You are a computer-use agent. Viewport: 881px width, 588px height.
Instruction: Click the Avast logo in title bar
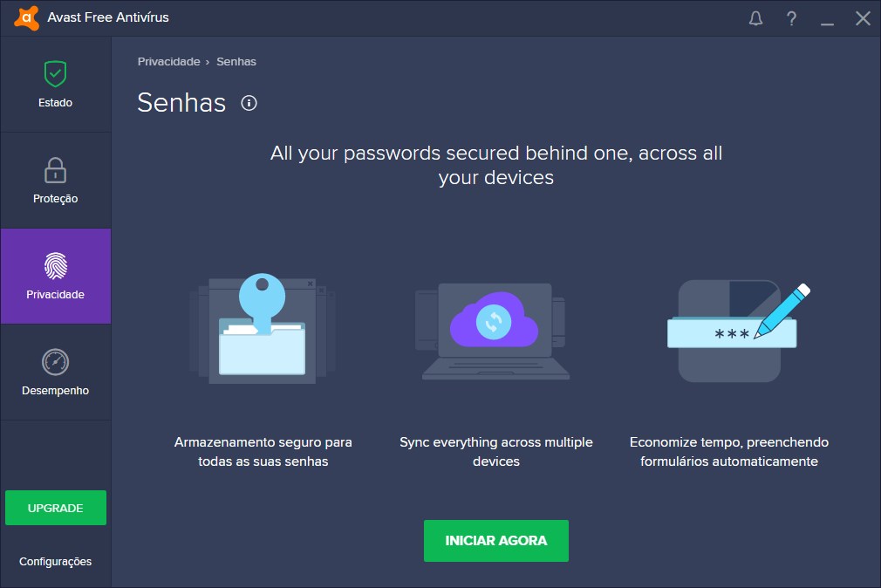click(x=26, y=18)
